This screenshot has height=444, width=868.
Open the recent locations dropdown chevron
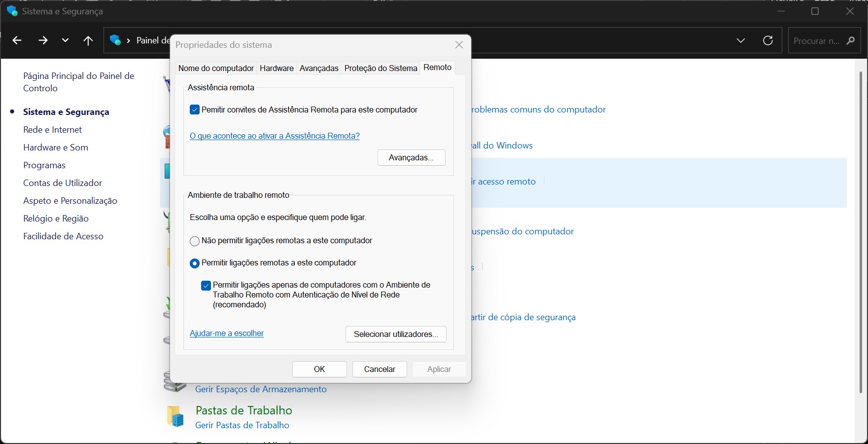(x=65, y=40)
